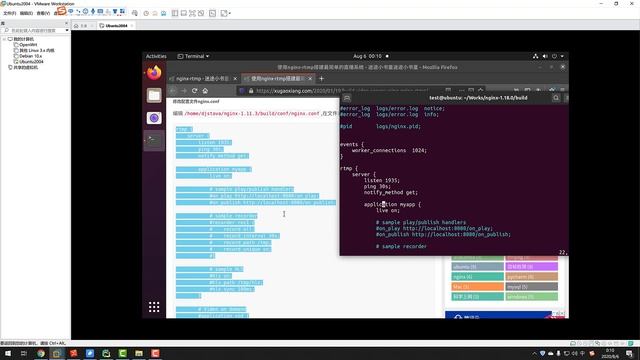Open the Rhythmbox icon in Ubuntu dock
The width and height of the screenshot is (640, 360).
(x=154, y=118)
